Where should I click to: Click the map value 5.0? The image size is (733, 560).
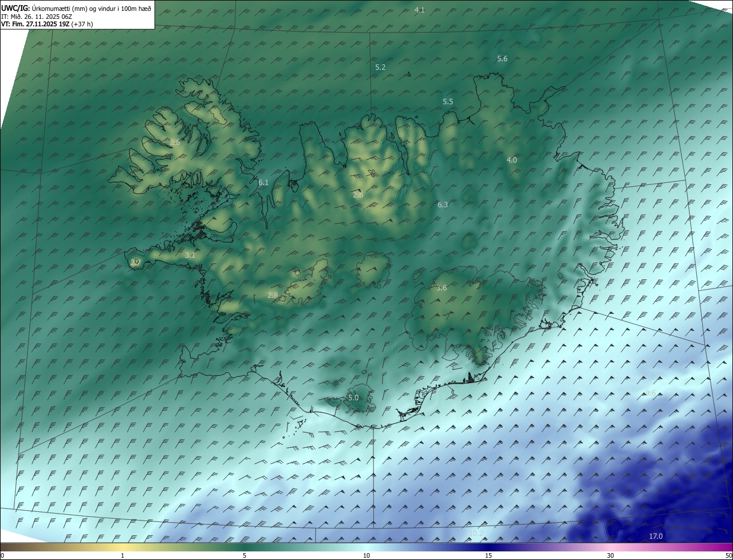(353, 398)
